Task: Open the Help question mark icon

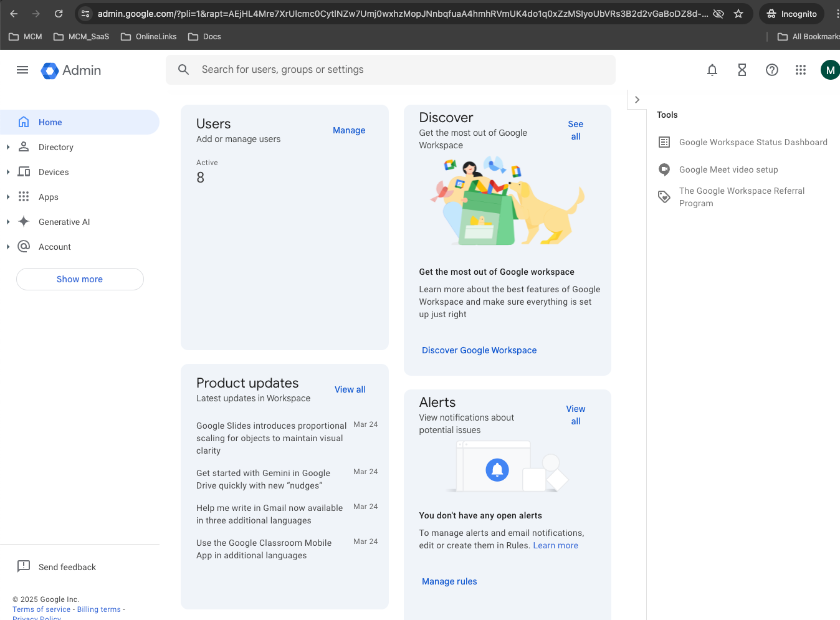Action: [x=772, y=70]
